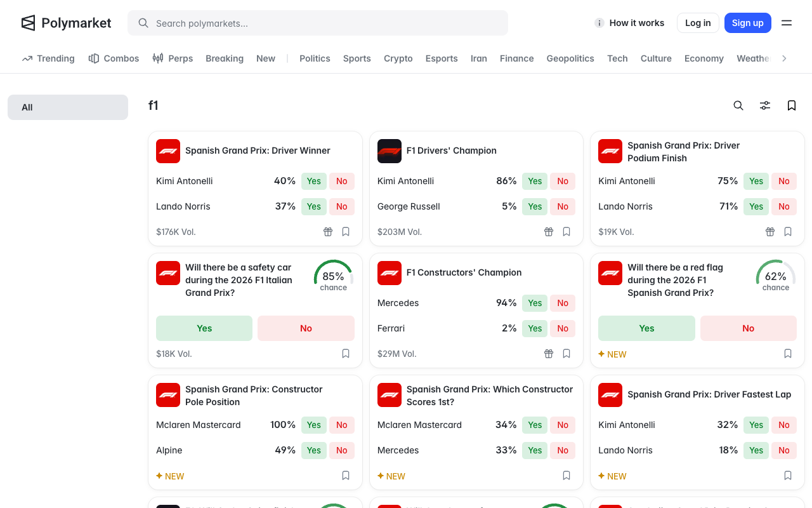This screenshot has width=812, height=508.
Task: Bookmark the F1 Constructors' Champion market
Action: (x=566, y=354)
